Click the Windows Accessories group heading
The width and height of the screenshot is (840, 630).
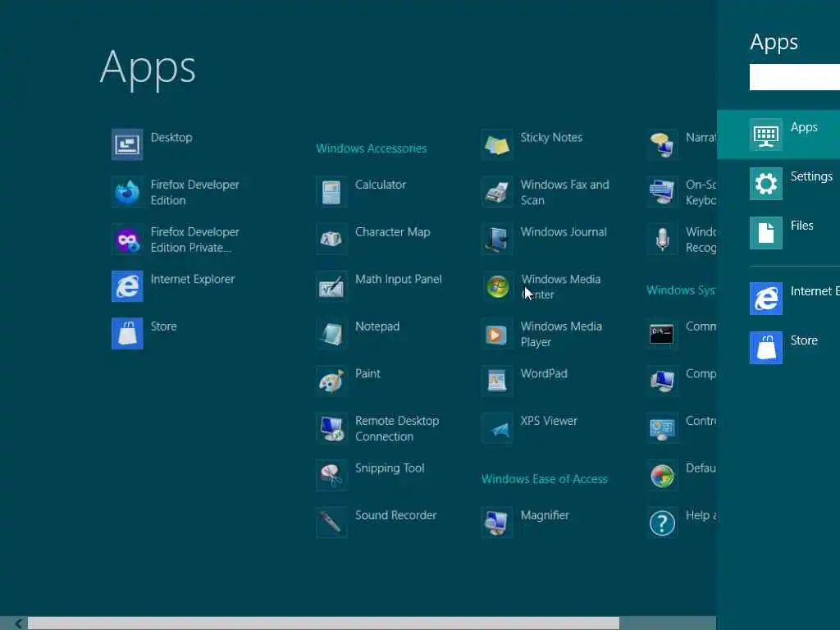372,148
